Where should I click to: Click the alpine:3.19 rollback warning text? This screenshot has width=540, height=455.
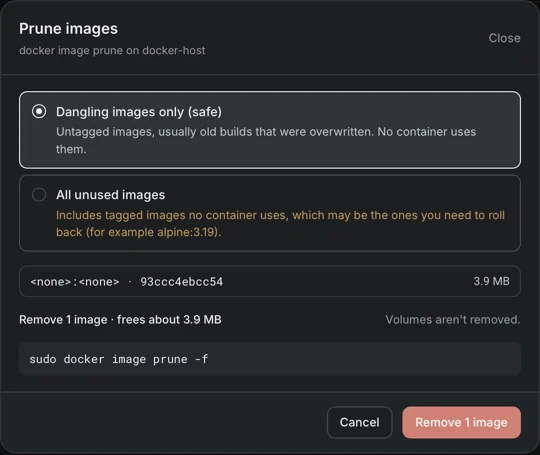tap(280, 224)
